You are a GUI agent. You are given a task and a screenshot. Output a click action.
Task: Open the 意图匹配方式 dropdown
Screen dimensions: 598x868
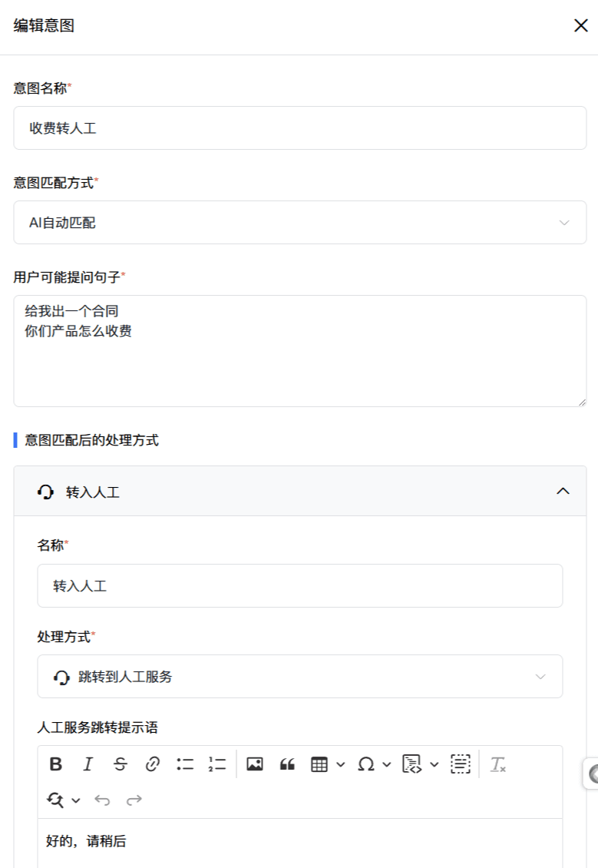[300, 223]
